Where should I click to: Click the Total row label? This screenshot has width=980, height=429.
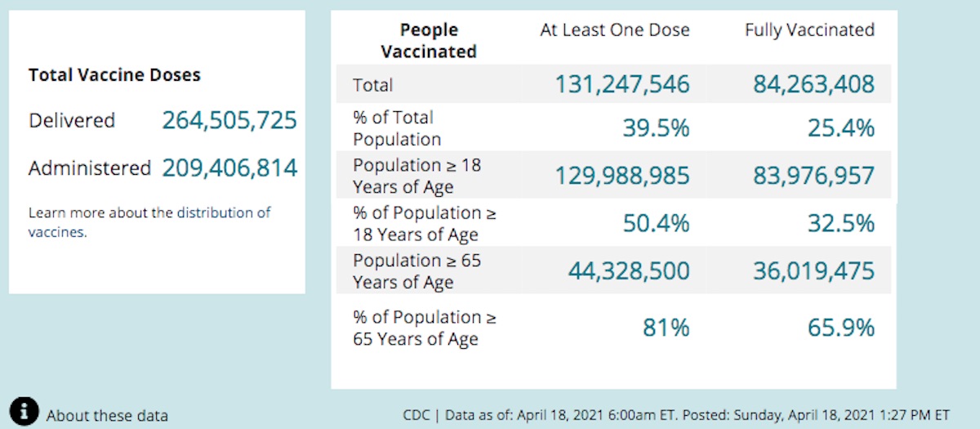click(372, 85)
